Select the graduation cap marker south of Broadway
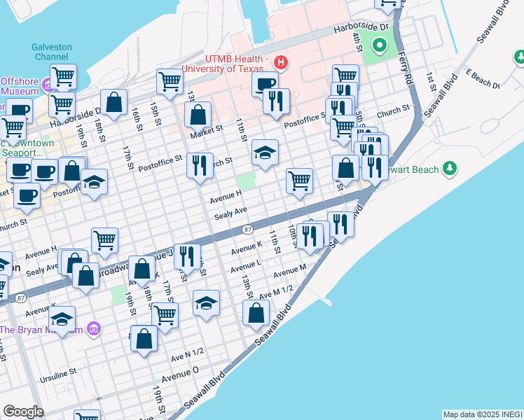Image resolution: width=524 pixels, height=420 pixels. (206, 304)
